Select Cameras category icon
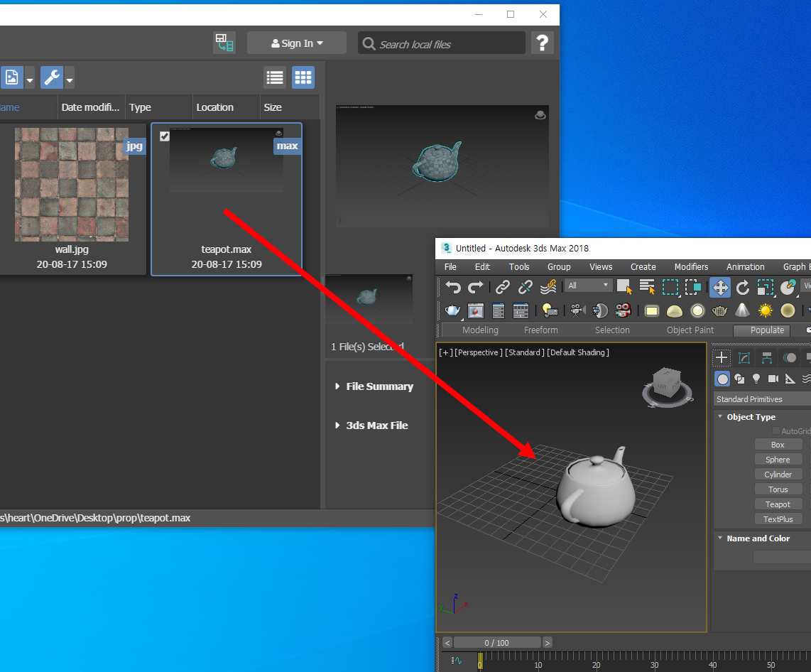 (773, 379)
